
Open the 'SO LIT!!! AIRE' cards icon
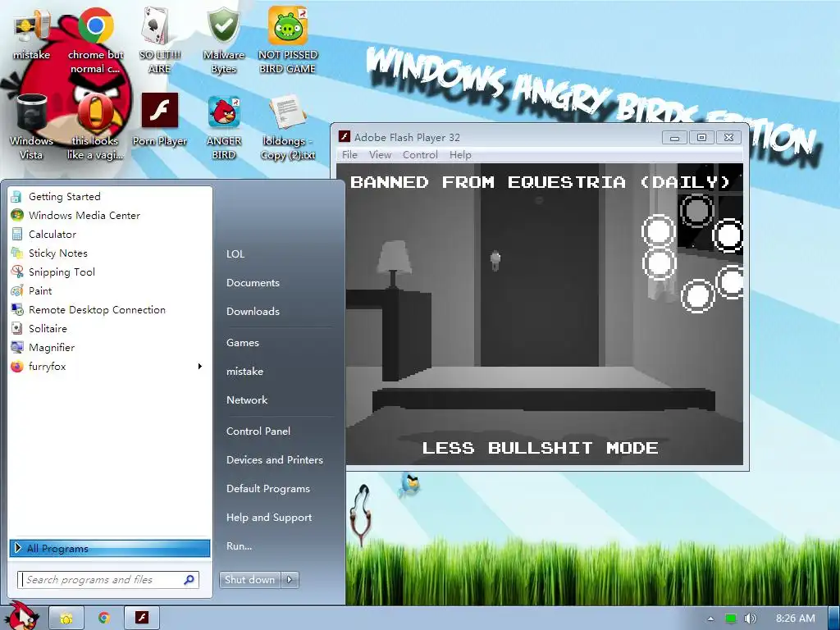(160, 40)
